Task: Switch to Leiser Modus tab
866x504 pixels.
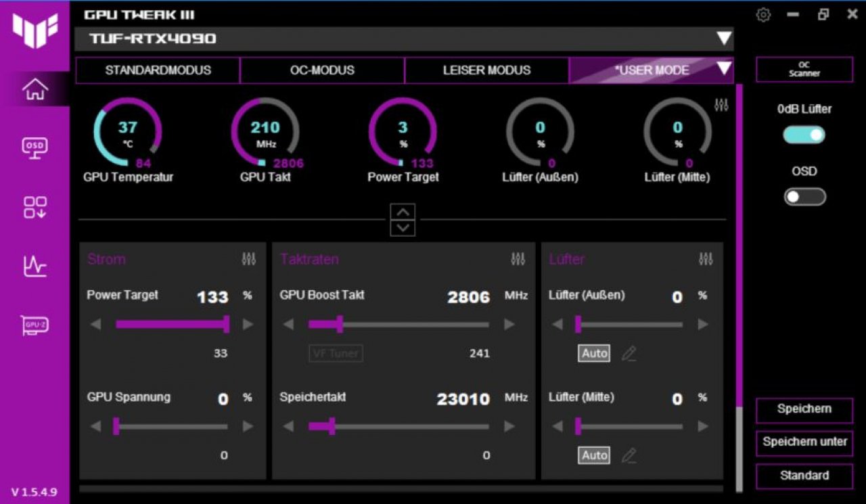Action: coord(486,70)
